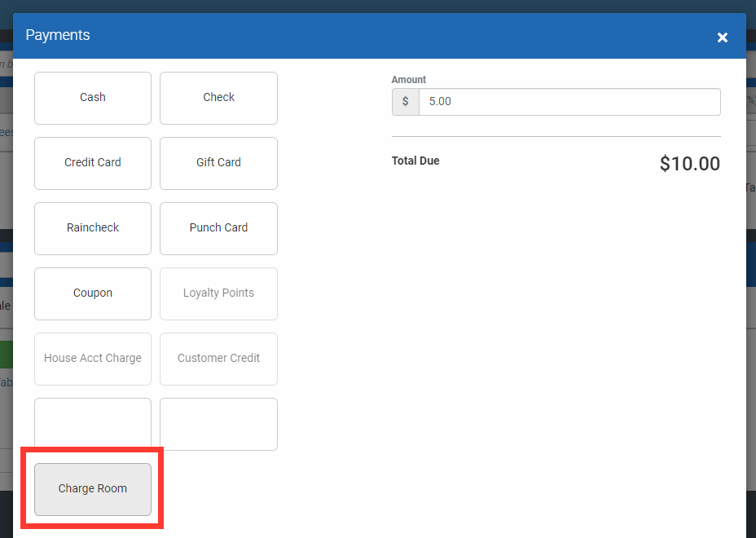The width and height of the screenshot is (756, 538).
Task: Select Cash as the payment method
Action: coord(92,98)
